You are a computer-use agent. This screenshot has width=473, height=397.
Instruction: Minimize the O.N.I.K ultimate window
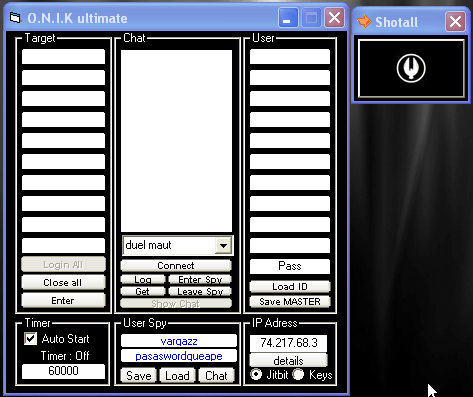pyautogui.click(x=288, y=18)
